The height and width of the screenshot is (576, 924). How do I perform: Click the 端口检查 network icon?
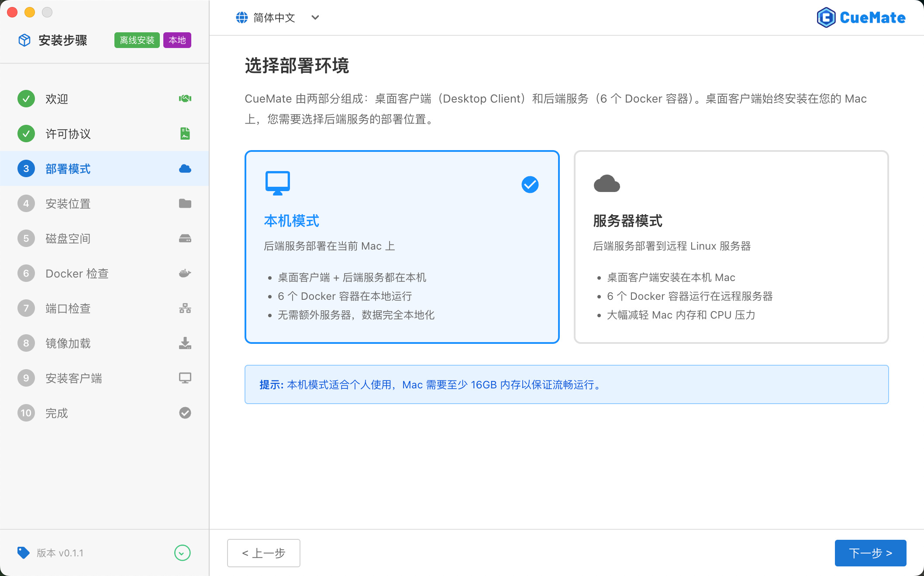[x=185, y=308]
